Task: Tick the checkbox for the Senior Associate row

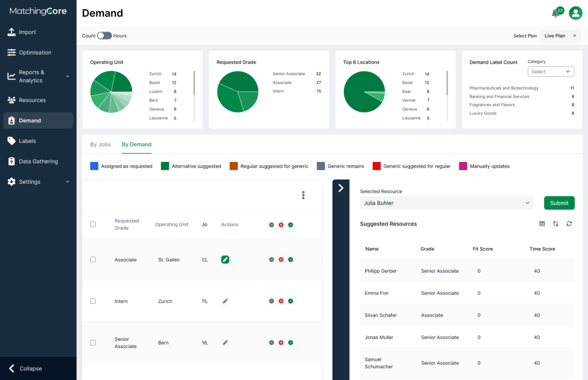Action: click(x=93, y=343)
